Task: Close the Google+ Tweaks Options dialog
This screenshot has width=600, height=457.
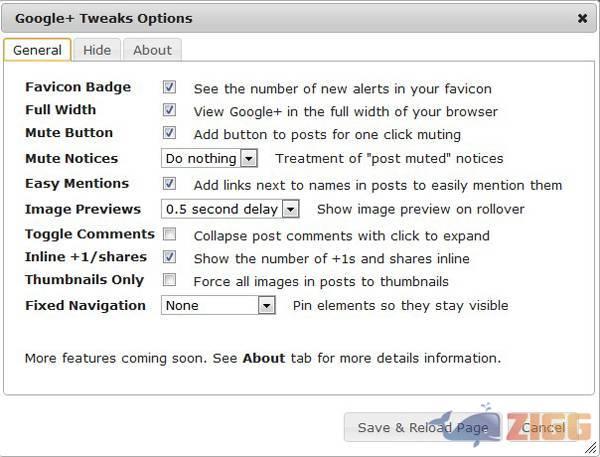Action: 583,18
